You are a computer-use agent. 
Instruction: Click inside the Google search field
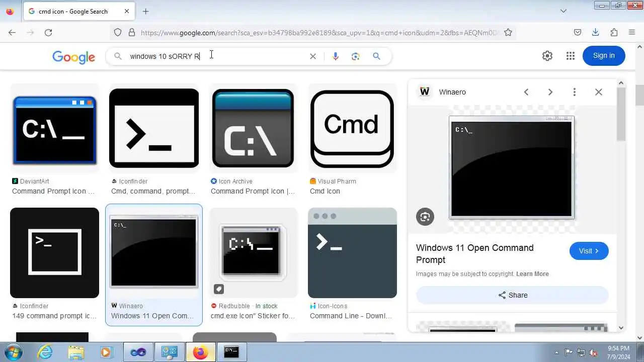click(x=216, y=56)
